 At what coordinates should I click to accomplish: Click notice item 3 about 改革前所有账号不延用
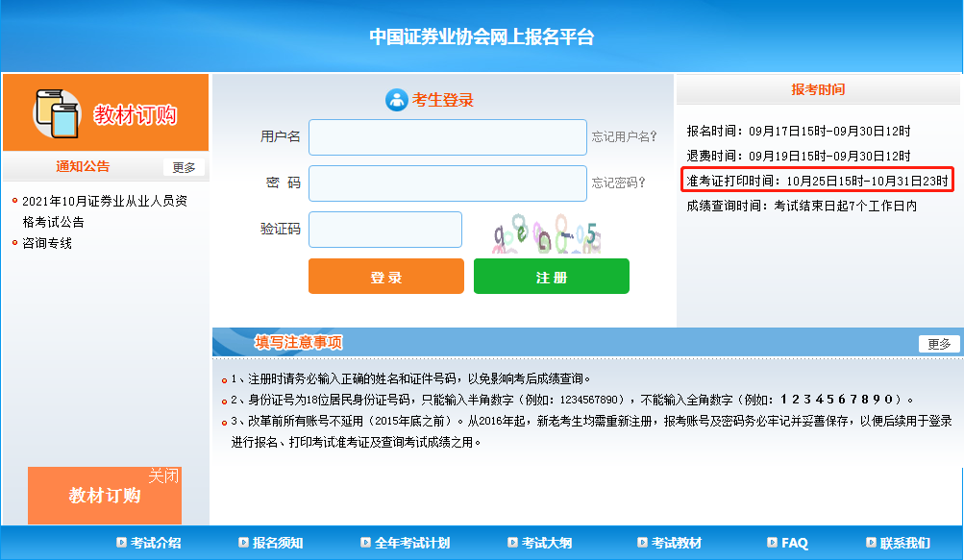click(x=591, y=431)
